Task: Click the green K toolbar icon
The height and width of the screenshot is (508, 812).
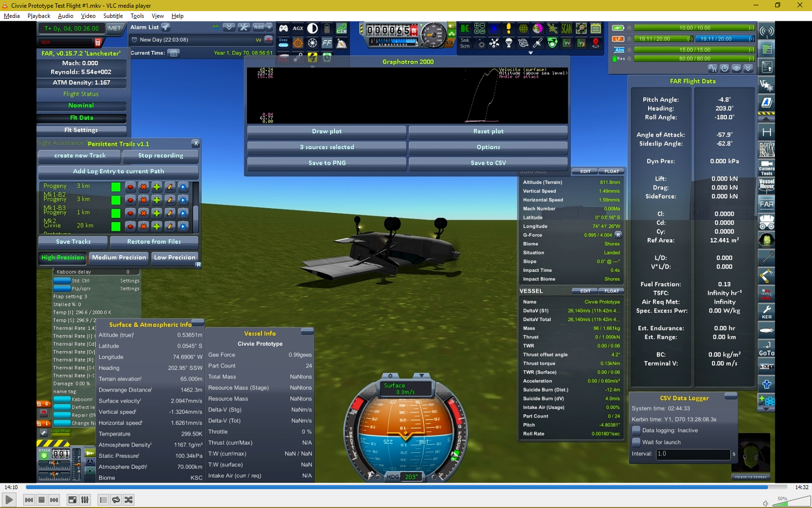Action: point(465,29)
